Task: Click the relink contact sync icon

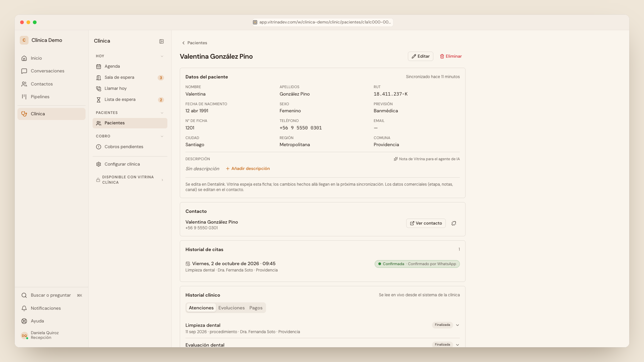Action: (454, 223)
